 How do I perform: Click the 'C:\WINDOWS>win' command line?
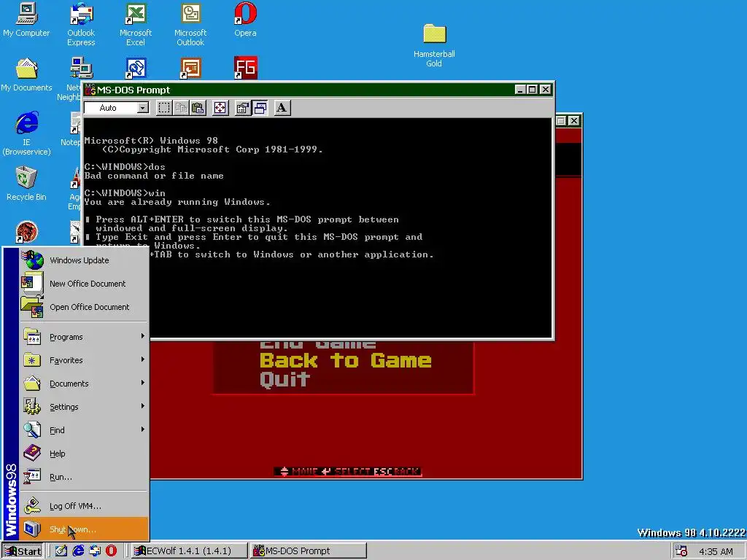pos(125,193)
